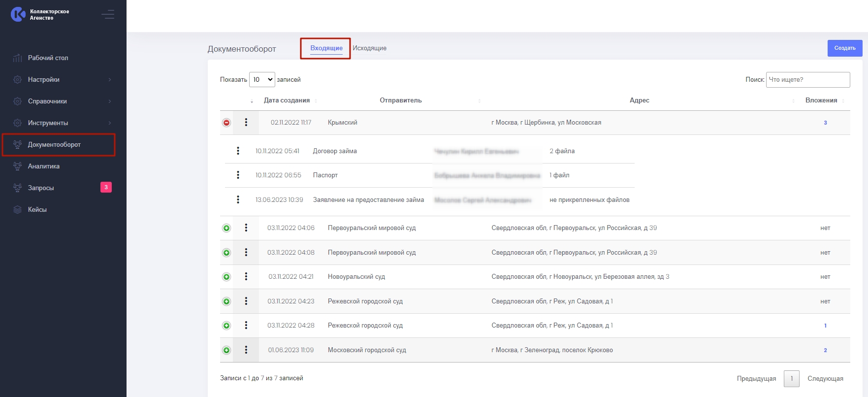Open three-dot menu for Договор займа document
Image resolution: width=868 pixels, height=397 pixels.
click(238, 151)
